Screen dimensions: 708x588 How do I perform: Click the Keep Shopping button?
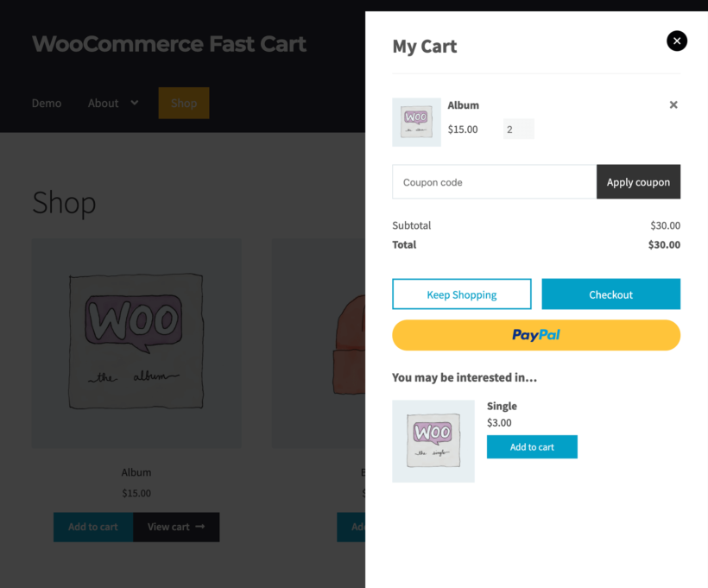click(x=461, y=294)
